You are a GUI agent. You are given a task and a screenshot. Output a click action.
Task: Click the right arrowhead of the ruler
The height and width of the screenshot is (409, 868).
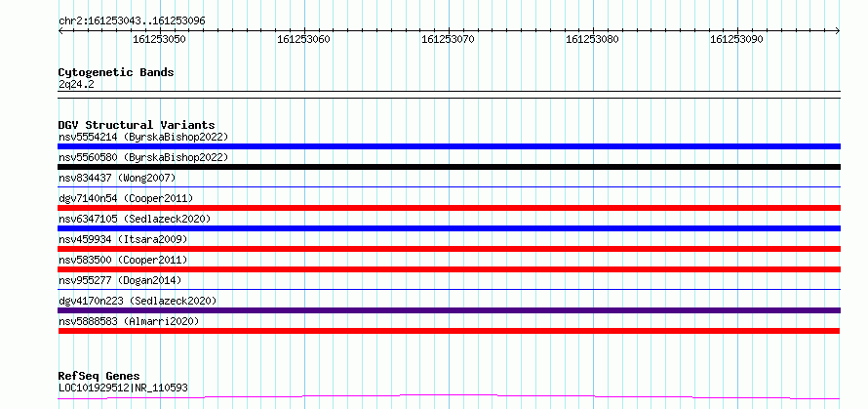click(x=838, y=30)
